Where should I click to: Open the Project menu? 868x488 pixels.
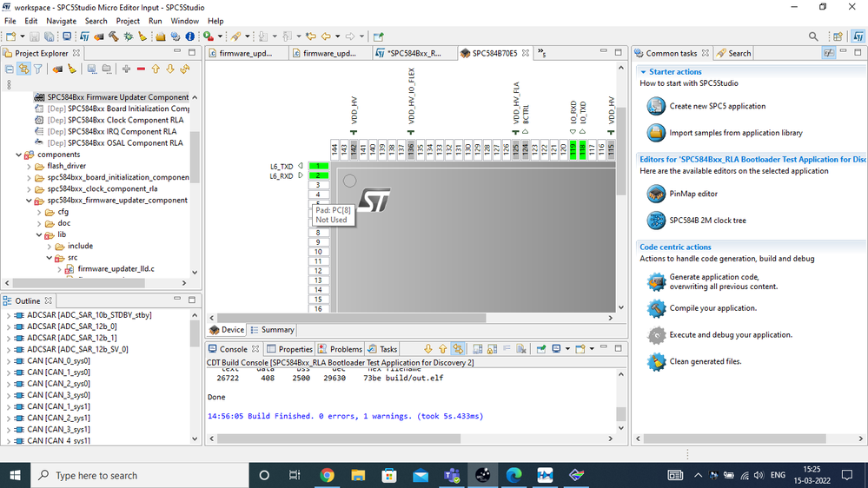tap(128, 21)
